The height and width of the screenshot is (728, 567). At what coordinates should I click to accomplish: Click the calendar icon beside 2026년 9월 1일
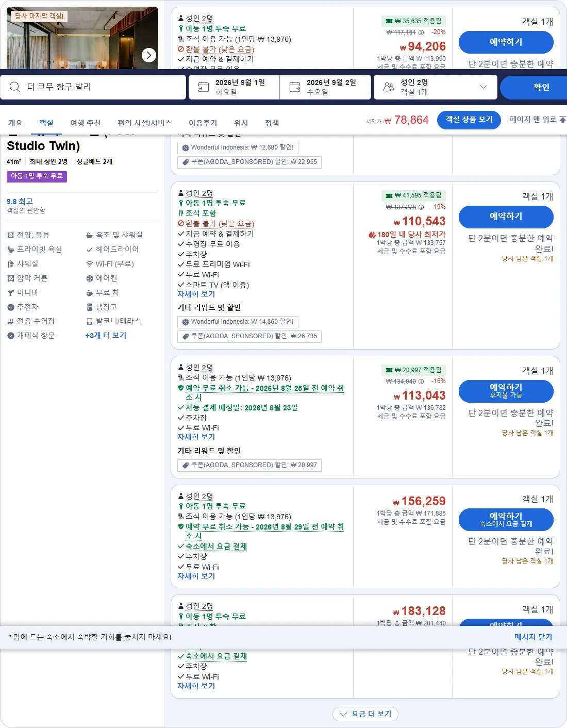pyautogui.click(x=204, y=87)
